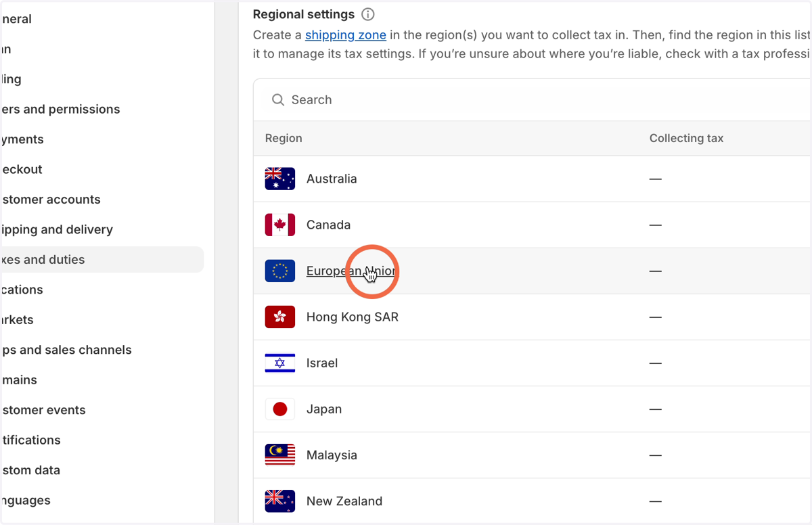Select Taxes and duties in sidebar
The height and width of the screenshot is (525, 812).
pos(101,260)
